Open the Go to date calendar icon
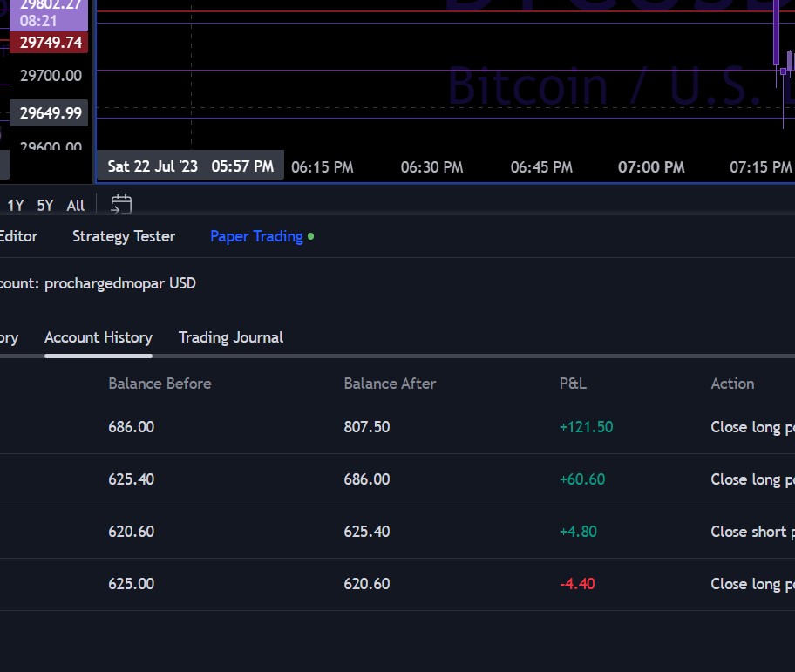Viewport: 795px width, 672px height. (x=121, y=205)
